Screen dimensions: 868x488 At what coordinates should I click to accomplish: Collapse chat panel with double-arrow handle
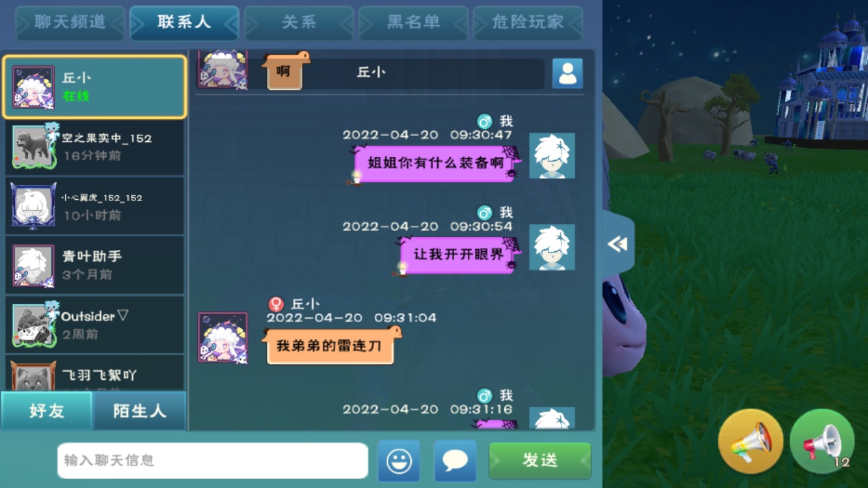[617, 244]
